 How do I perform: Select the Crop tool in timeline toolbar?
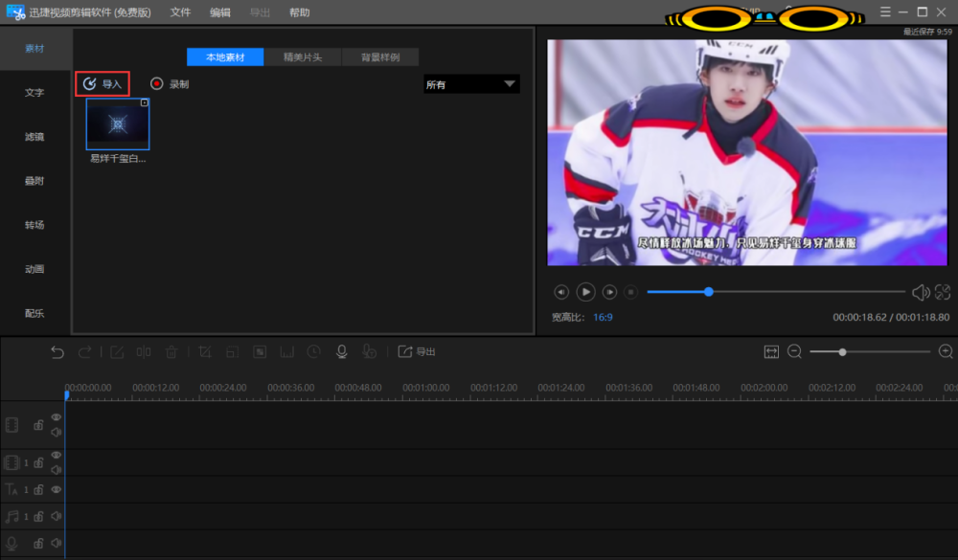[205, 351]
